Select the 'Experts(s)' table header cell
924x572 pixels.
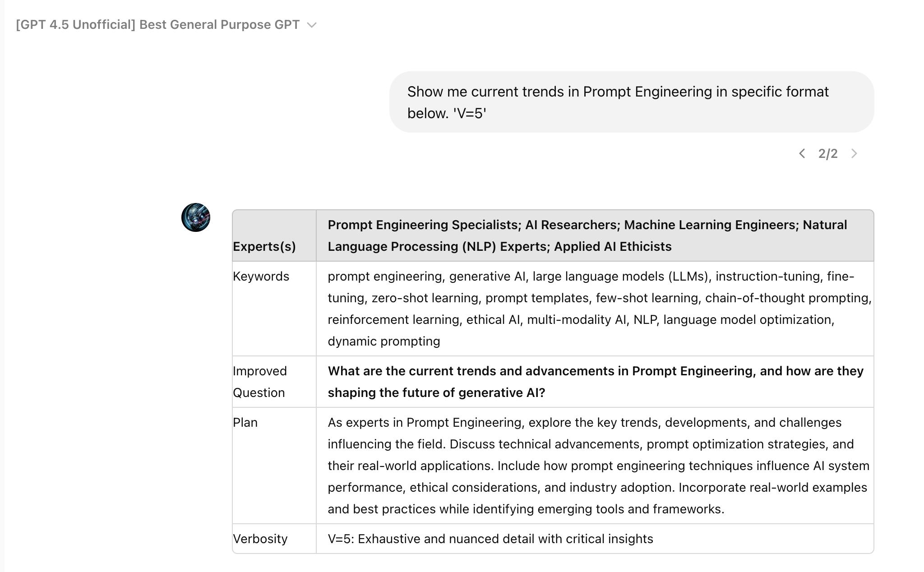[x=264, y=246]
